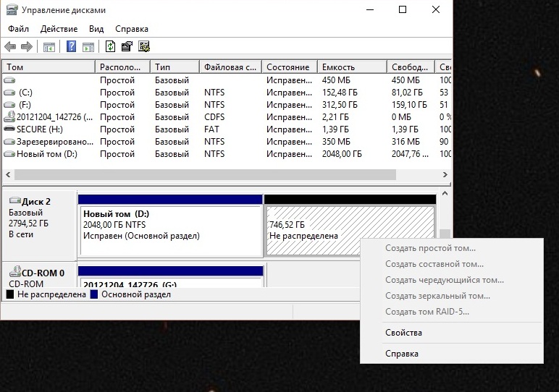Click the Back arrow toolbar icon

[x=10, y=46]
